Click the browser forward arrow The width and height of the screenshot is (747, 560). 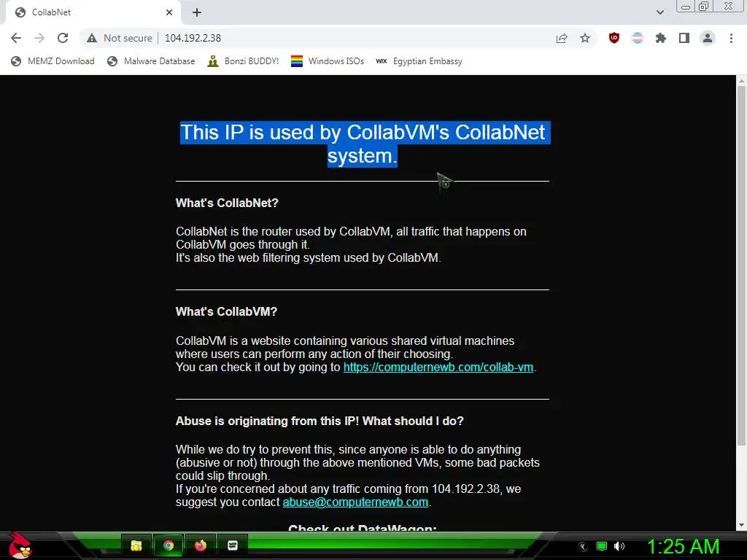tap(39, 38)
